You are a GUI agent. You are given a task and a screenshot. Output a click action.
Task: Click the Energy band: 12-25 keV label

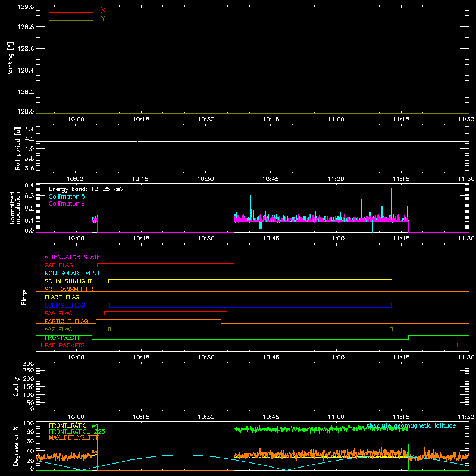[86, 189]
